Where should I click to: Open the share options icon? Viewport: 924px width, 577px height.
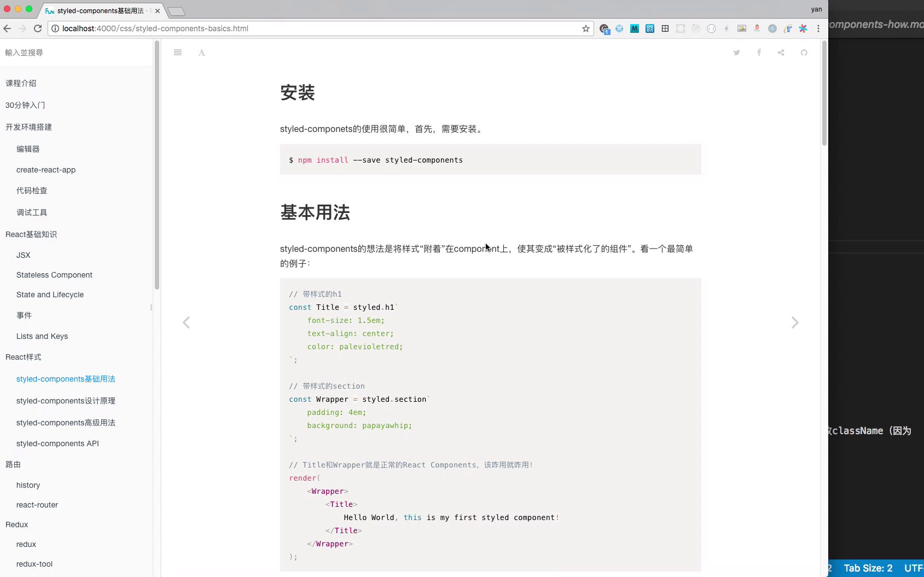pos(781,53)
